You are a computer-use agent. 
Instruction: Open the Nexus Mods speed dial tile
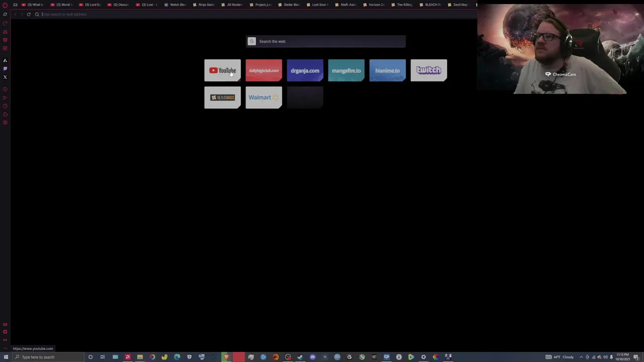click(x=222, y=98)
